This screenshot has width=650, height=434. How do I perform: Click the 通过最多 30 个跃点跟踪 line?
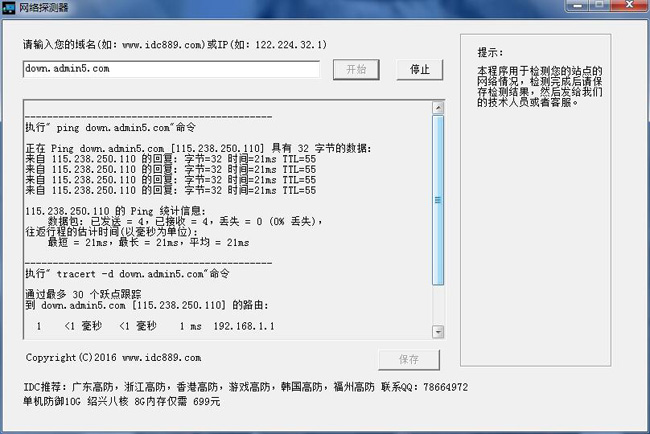(x=83, y=294)
